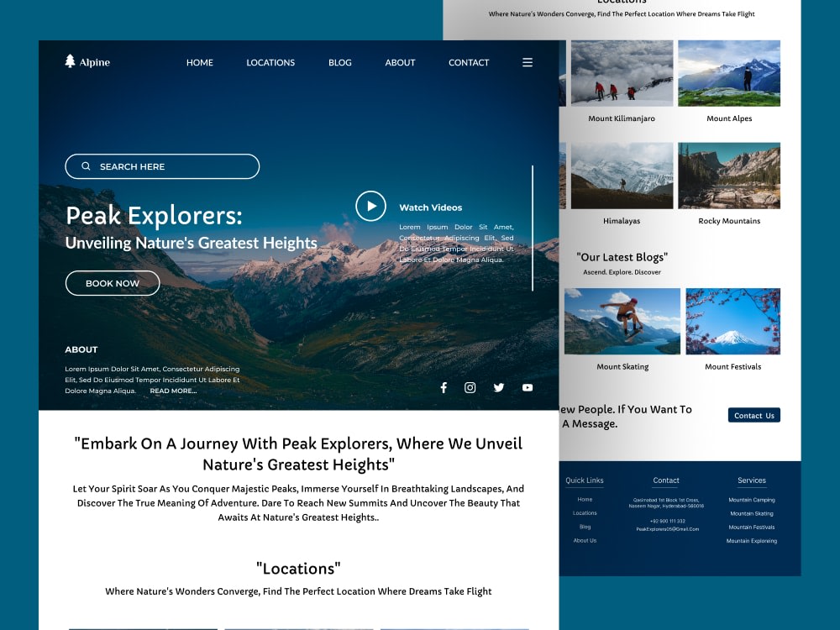Click the Locations footer quick link

pyautogui.click(x=585, y=513)
